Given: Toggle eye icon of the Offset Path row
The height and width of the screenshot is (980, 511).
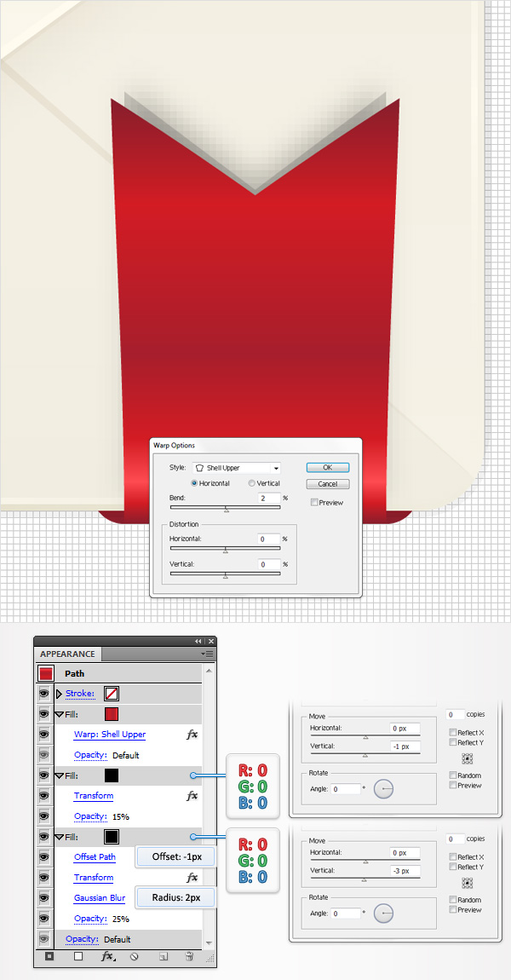Looking at the screenshot, I should point(43,857).
